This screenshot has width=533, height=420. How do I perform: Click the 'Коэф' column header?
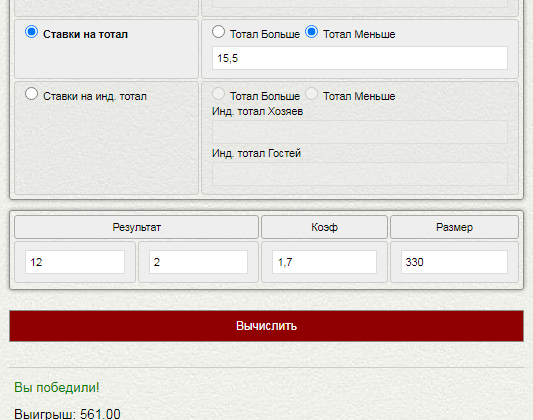(324, 227)
